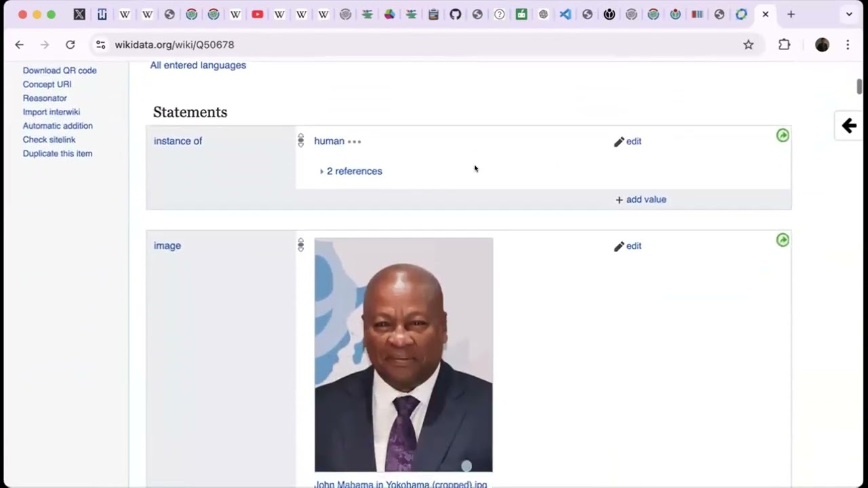Open John Mahama in Yokohama (cropped).jpg file link
Viewport: 868px width, 488px height.
400,484
